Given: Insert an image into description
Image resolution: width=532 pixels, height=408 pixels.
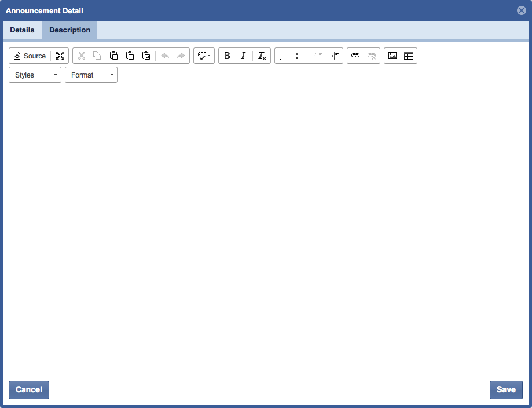Looking at the screenshot, I should click(392, 56).
